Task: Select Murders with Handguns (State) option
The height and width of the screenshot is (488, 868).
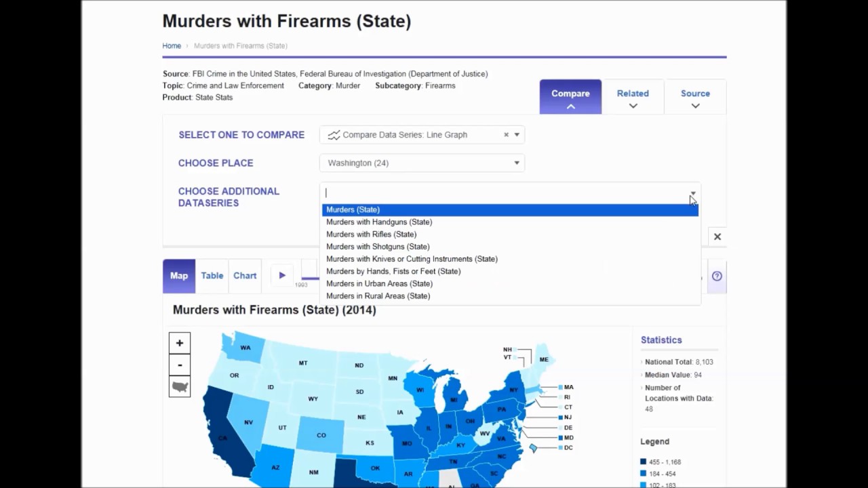Action: click(379, 222)
